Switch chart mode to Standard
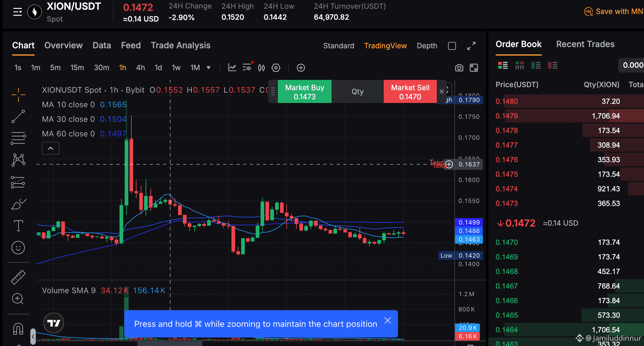 click(339, 46)
